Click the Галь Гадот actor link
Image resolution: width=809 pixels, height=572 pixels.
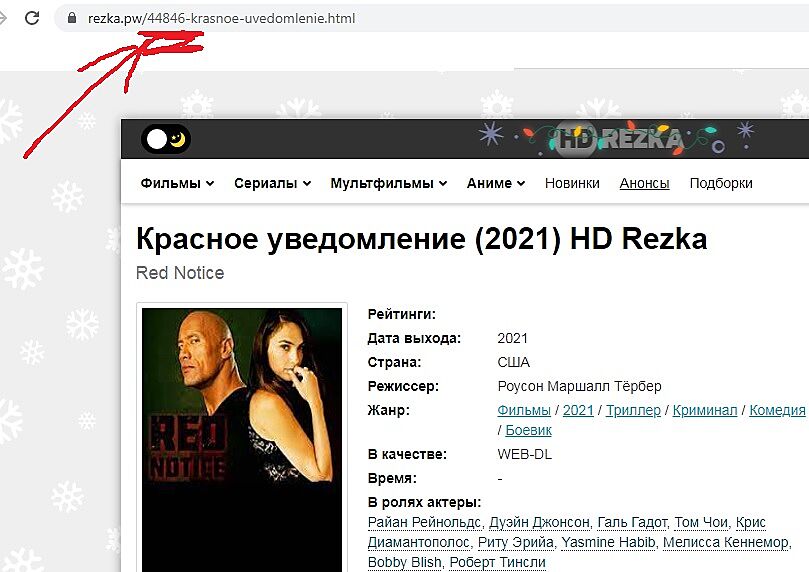(632, 522)
